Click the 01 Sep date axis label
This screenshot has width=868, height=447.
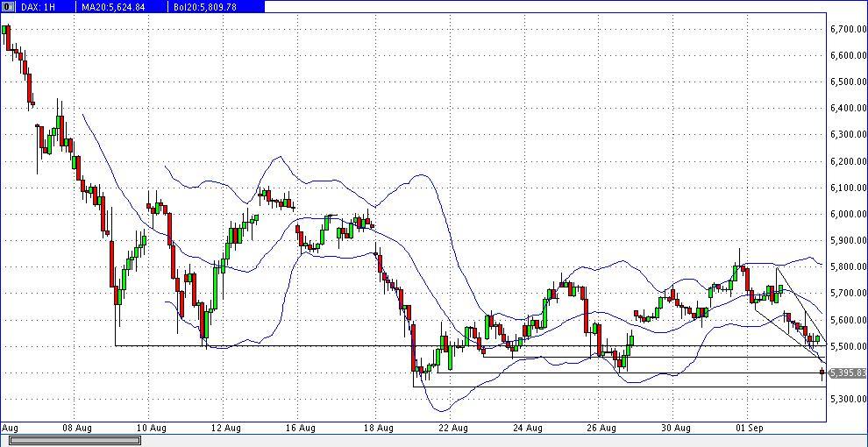(751, 428)
